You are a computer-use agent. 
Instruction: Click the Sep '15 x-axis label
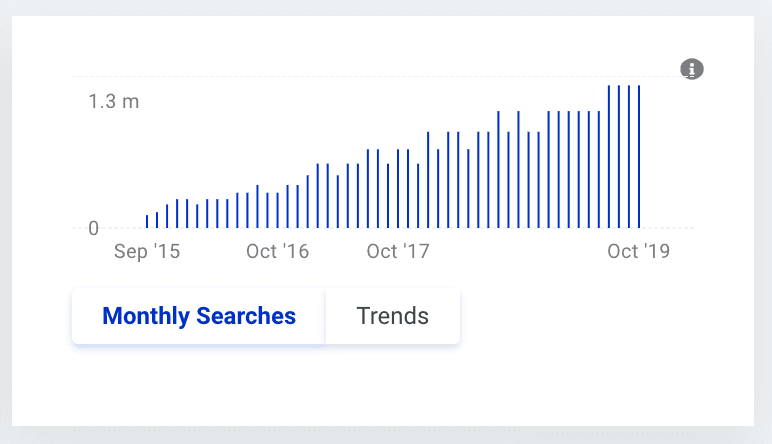[x=147, y=251]
